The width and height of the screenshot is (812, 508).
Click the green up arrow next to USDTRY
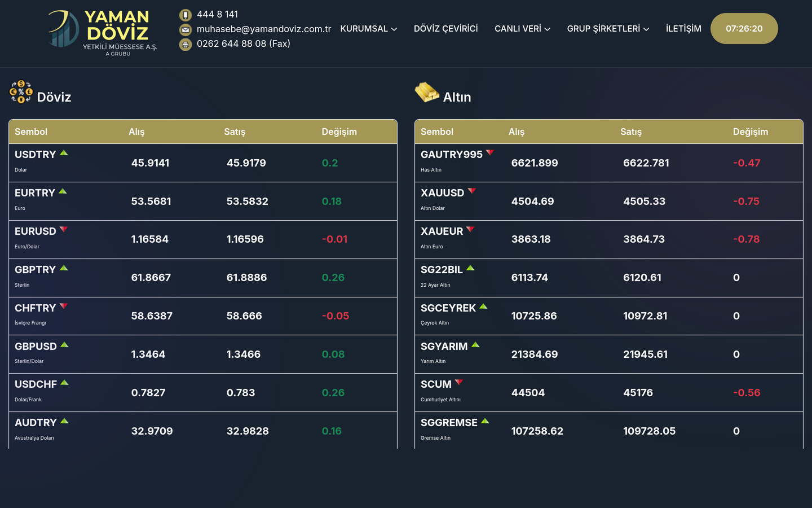click(x=64, y=153)
